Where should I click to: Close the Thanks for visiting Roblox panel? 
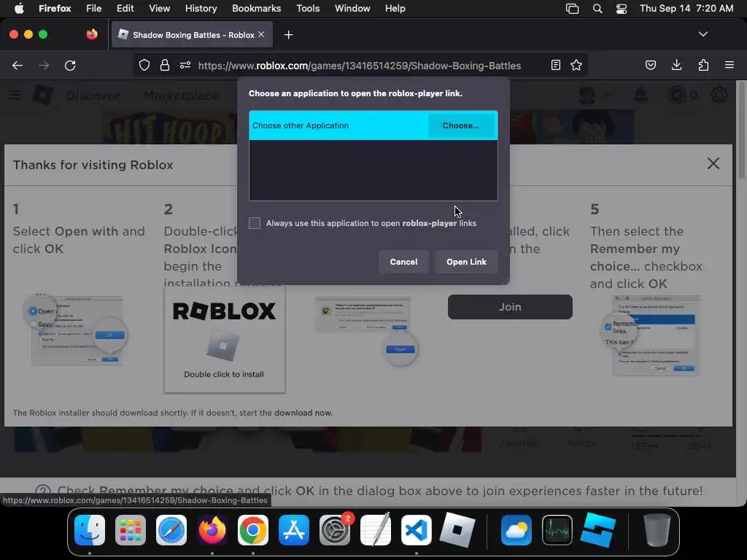(713, 163)
